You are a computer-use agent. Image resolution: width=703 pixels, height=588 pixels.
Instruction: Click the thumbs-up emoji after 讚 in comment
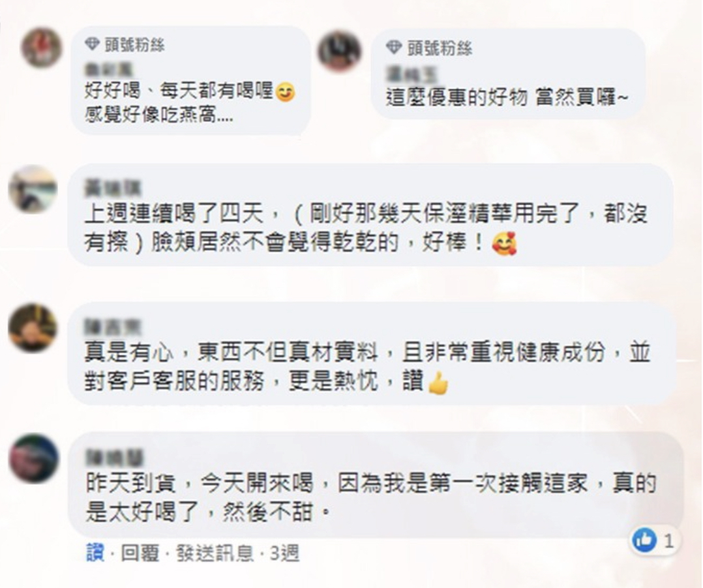[x=438, y=383]
